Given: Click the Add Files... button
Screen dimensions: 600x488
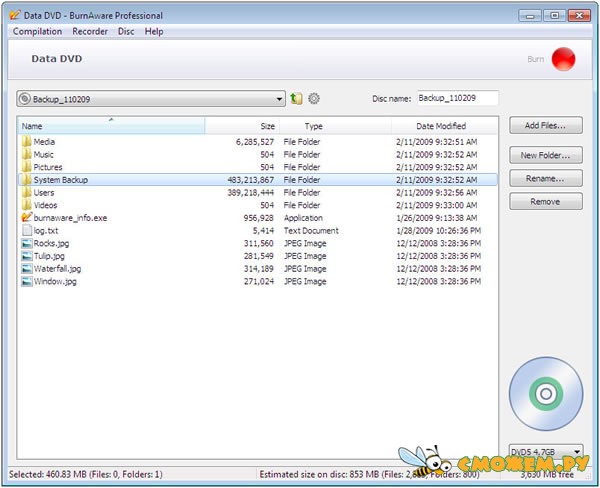Looking at the screenshot, I should (x=546, y=126).
